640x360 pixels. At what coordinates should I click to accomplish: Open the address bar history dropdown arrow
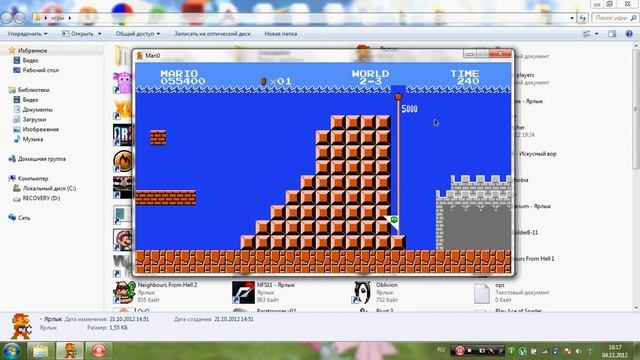pos(572,18)
